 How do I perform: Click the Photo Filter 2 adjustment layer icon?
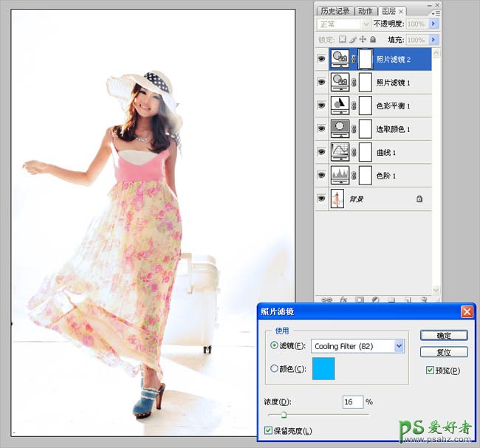coord(340,60)
